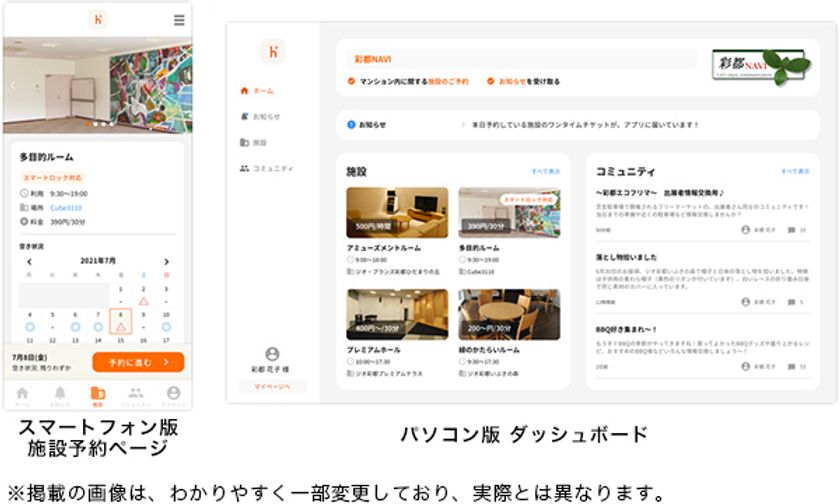The width and height of the screenshot is (840, 504).
Task: Open the 多目的ルーム facility thumbnail in dashboard
Action: click(509, 213)
